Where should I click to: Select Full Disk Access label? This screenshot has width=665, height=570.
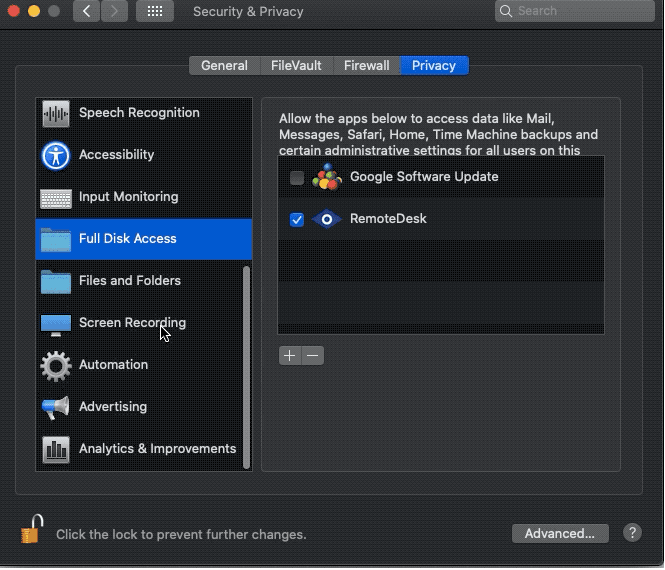point(128,239)
